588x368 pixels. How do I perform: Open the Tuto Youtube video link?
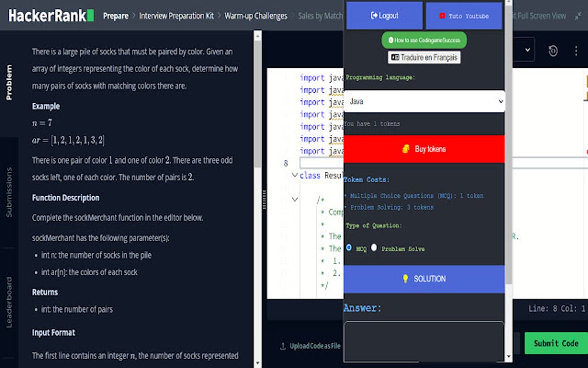(464, 16)
